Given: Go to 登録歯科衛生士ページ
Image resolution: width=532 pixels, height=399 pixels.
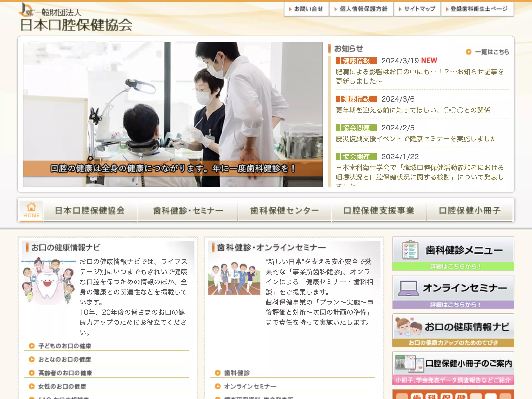Looking at the screenshot, I should [477, 9].
